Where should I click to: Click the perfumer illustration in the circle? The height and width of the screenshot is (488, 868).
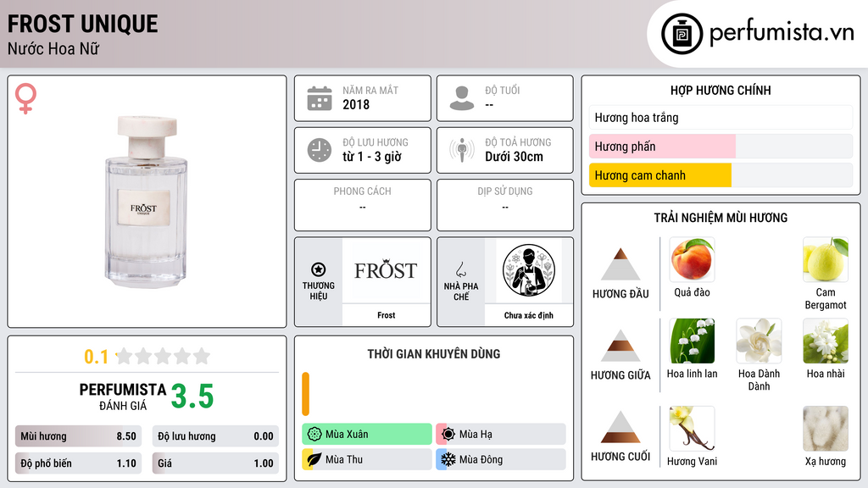[x=529, y=270]
